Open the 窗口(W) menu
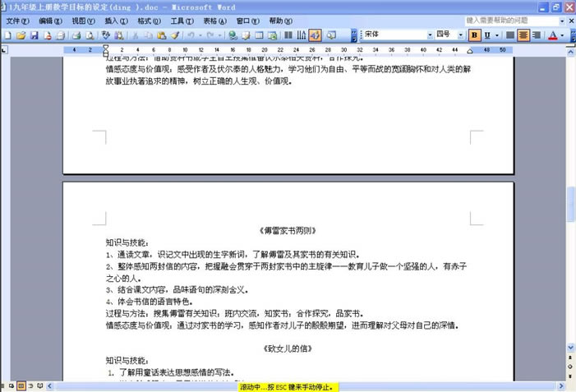Image resolution: width=576 pixels, height=392 pixels. pos(247,21)
